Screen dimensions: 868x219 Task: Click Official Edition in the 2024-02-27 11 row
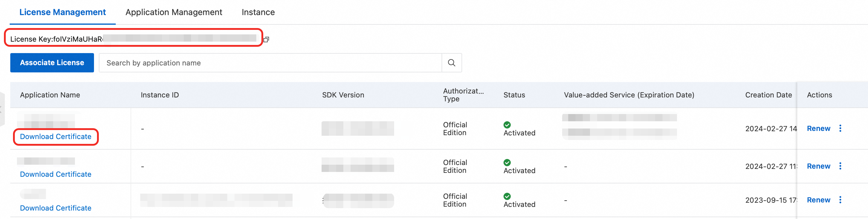pos(455,166)
